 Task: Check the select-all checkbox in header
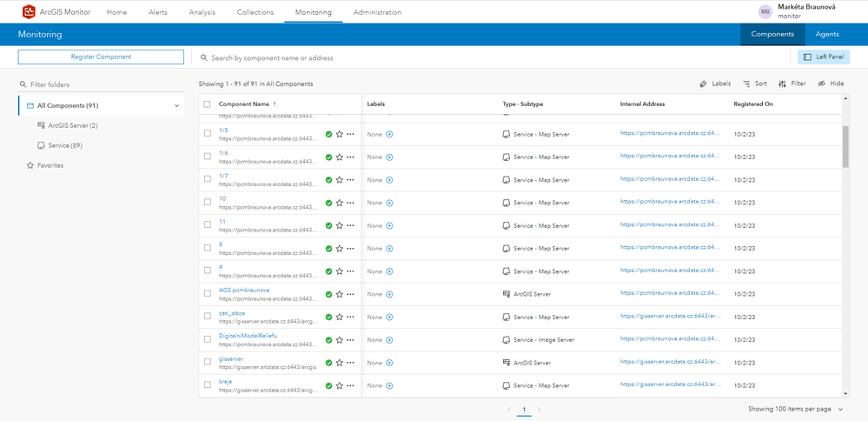207,104
